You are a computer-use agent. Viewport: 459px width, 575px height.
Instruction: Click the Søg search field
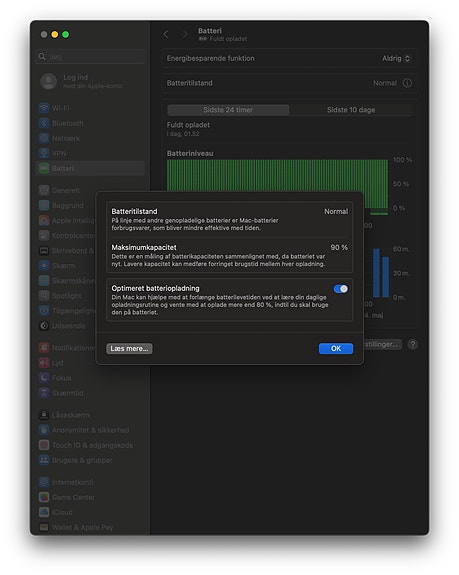point(91,57)
